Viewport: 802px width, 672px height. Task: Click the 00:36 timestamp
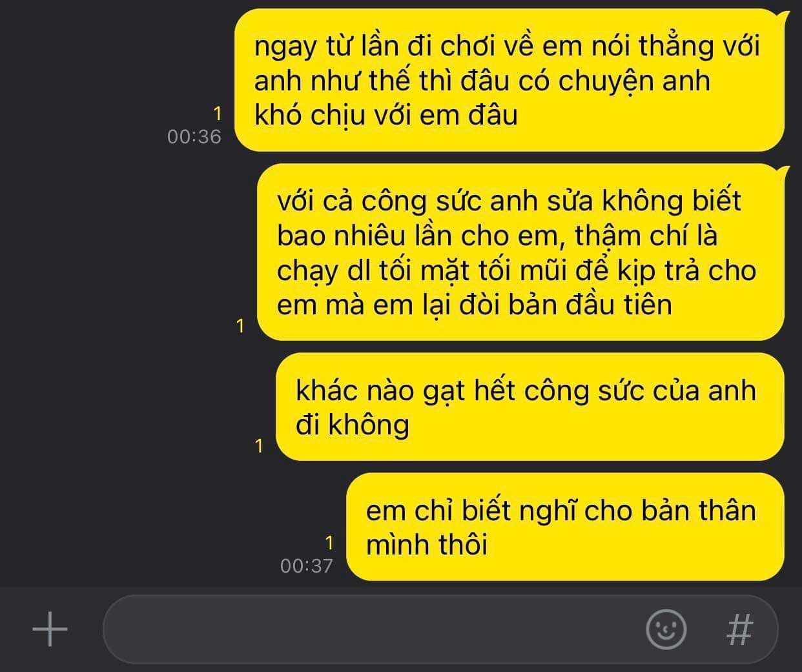click(x=194, y=137)
